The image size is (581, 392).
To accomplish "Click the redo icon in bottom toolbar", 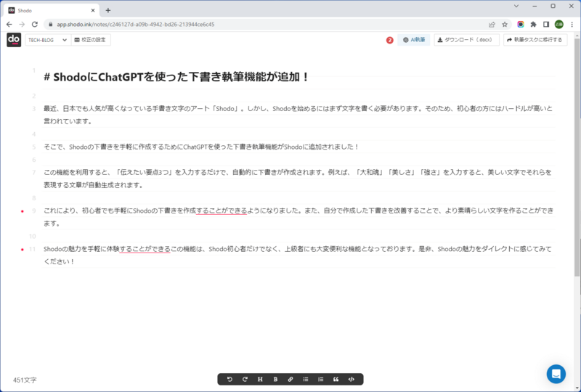I will (245, 379).
